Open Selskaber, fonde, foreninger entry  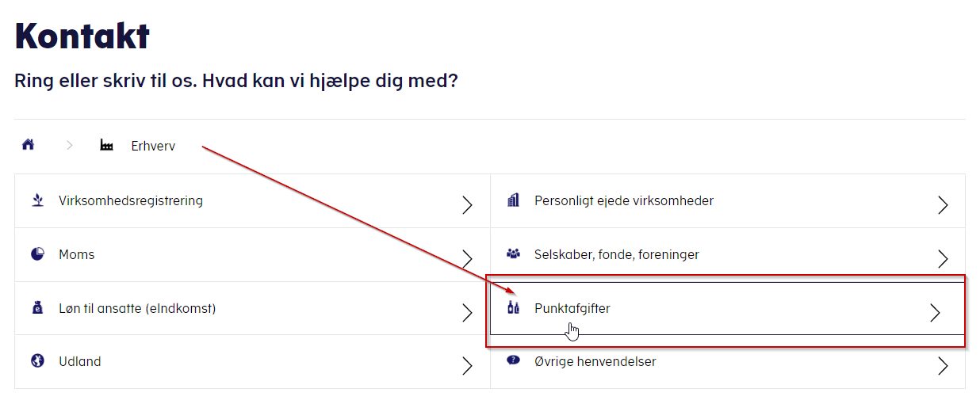click(x=616, y=254)
